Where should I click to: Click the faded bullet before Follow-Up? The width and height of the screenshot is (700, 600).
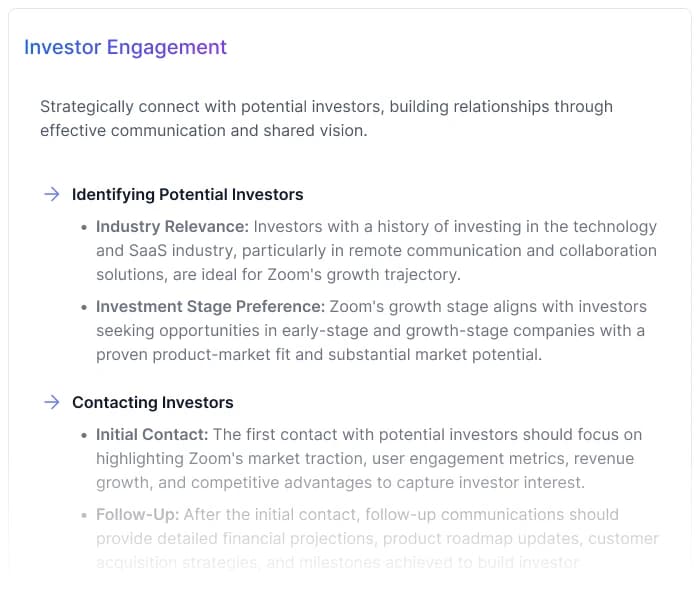tap(84, 515)
